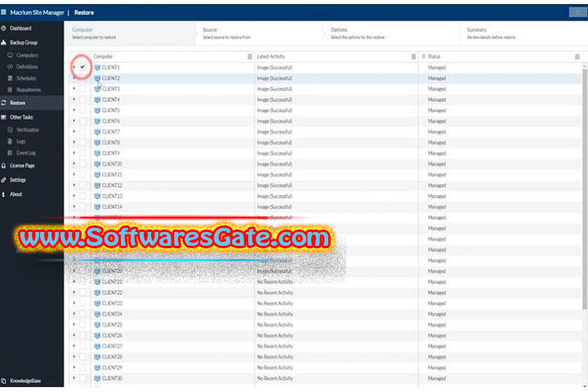Open Status column menu icon
Image resolution: width=588 pixels, height=392 pixels.
[577, 56]
